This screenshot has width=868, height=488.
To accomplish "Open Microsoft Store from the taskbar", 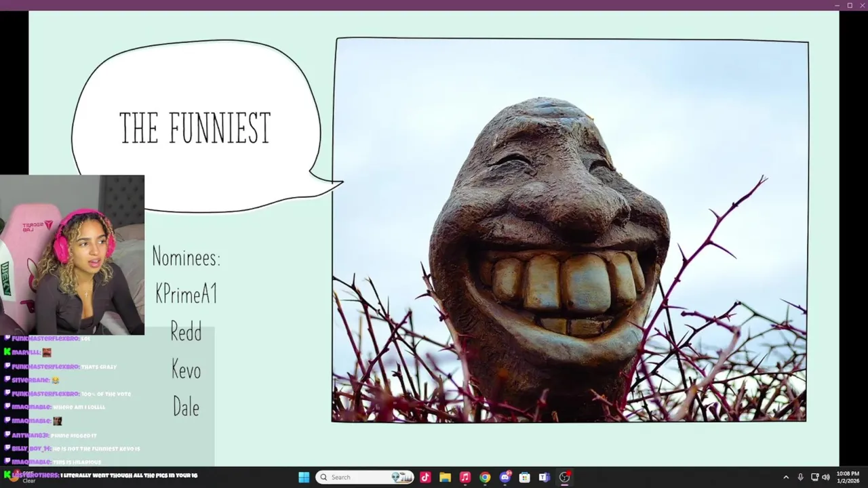I will pos(524,477).
